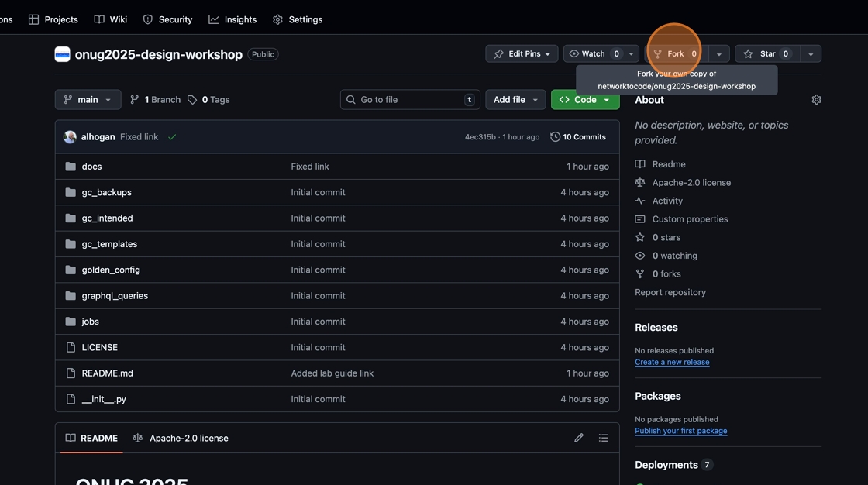Open the gc_backups folder
Screen dimensions: 868x485
[x=107, y=192]
